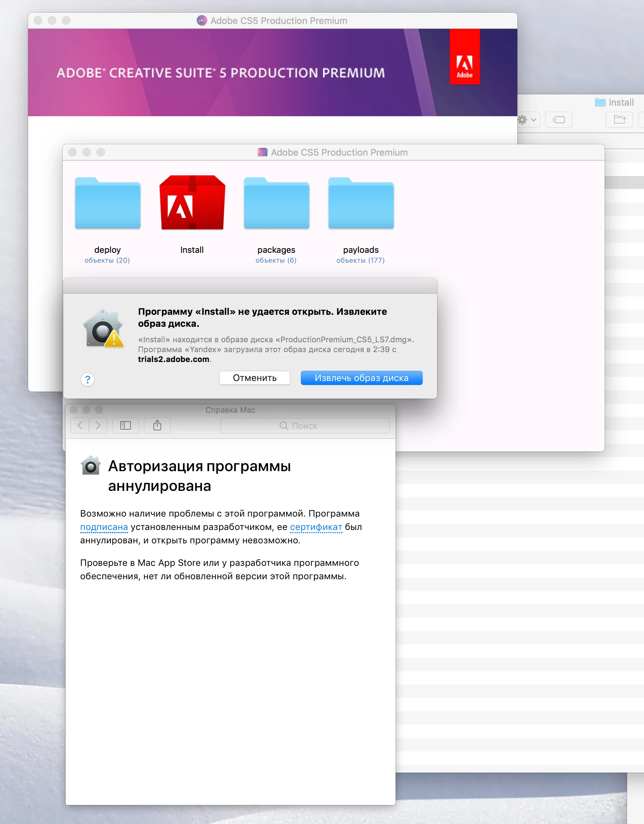Screen dimensions: 644x824
Task: Open the payloads folder icon
Action: coord(361,203)
